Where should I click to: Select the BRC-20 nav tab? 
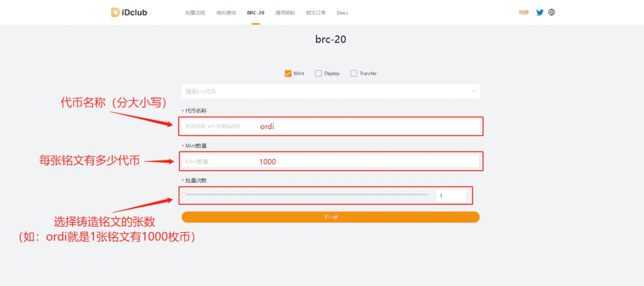point(255,13)
